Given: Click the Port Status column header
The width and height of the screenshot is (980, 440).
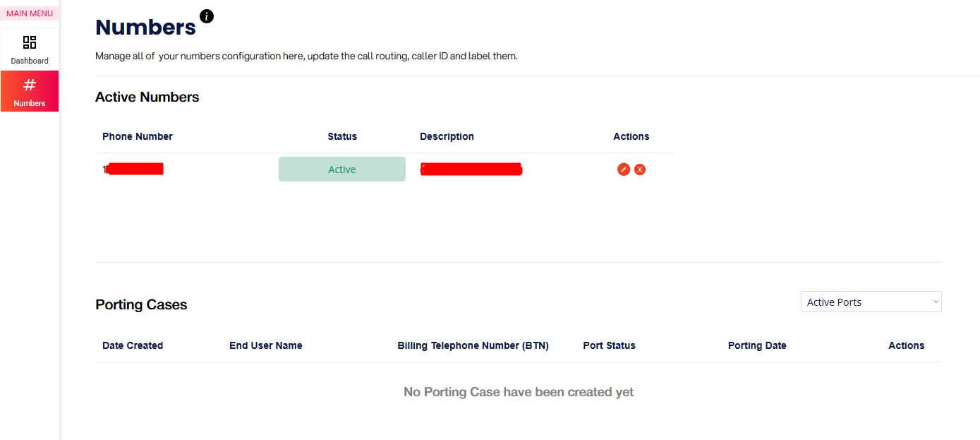Looking at the screenshot, I should click(609, 345).
